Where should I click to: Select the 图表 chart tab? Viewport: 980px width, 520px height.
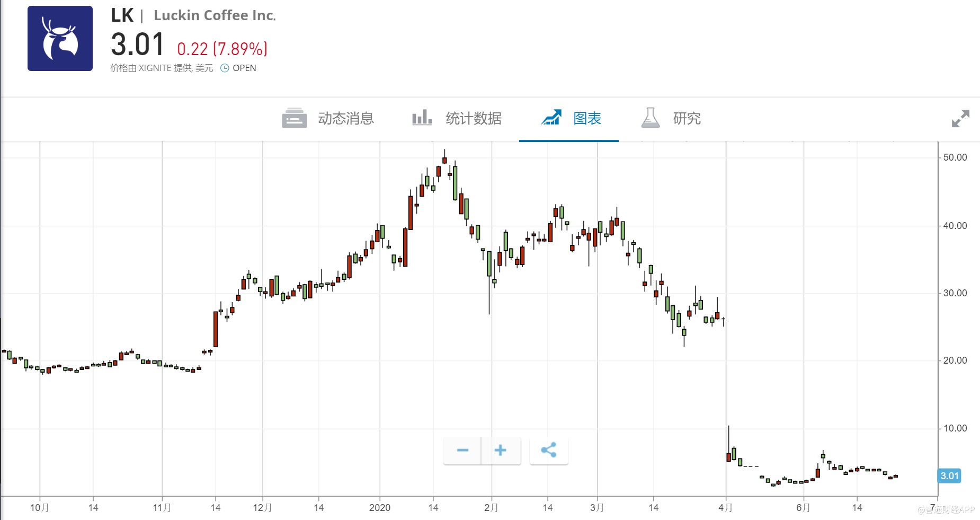click(x=587, y=118)
